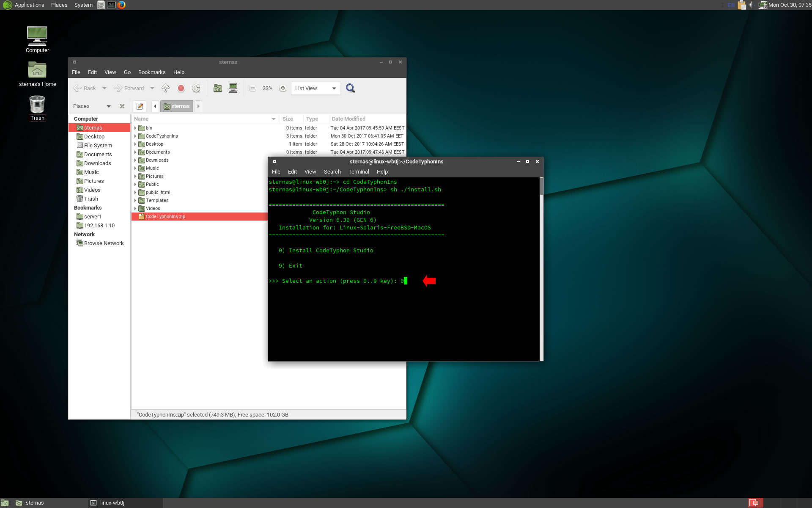
Task: Open Computer desktop icon
Action: point(37,40)
